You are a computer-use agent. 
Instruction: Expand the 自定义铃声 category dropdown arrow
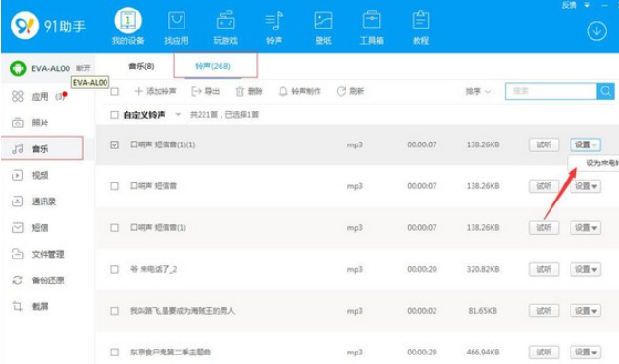[178, 115]
